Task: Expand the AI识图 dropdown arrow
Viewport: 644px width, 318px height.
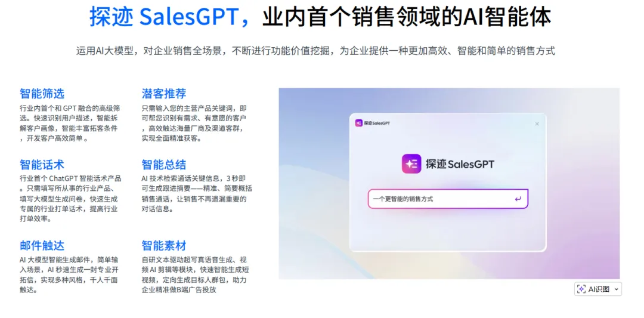Action: pyautogui.click(x=615, y=289)
